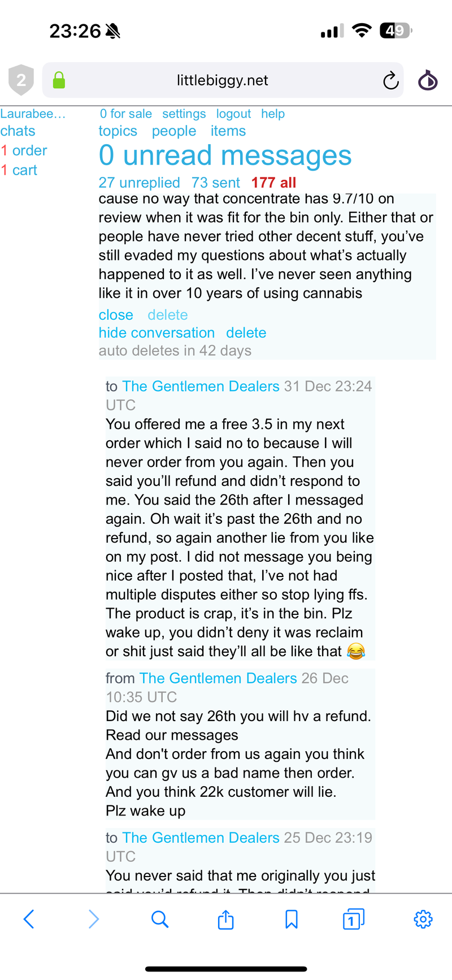The width and height of the screenshot is (452, 980).
Task: Open the 1 order link
Action: click(x=24, y=151)
